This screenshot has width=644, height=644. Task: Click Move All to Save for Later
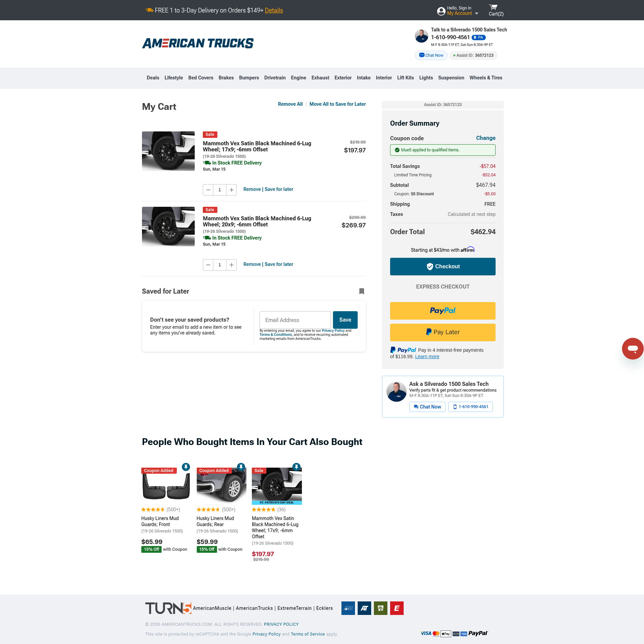coord(337,104)
